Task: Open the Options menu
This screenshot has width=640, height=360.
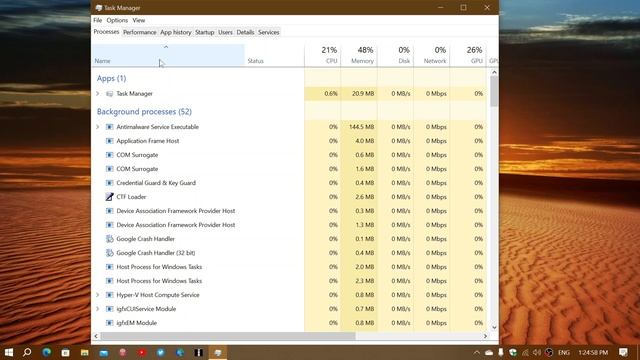Action: click(117, 20)
